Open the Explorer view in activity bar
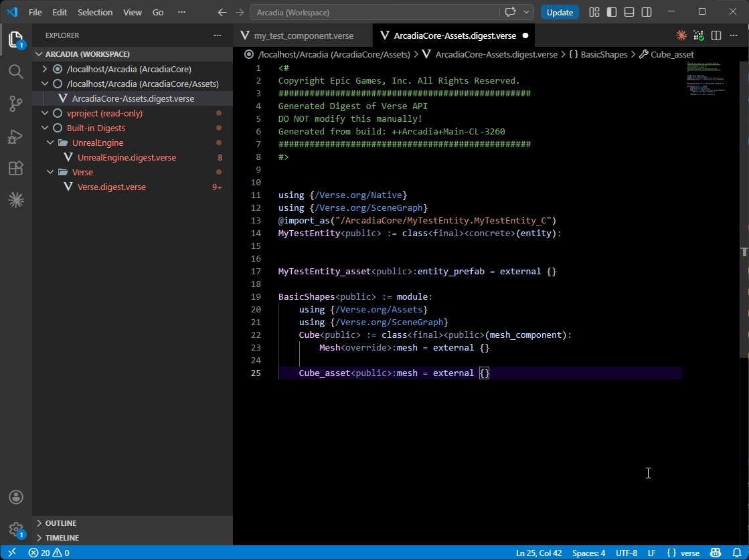This screenshot has height=560, width=749. (x=16, y=40)
